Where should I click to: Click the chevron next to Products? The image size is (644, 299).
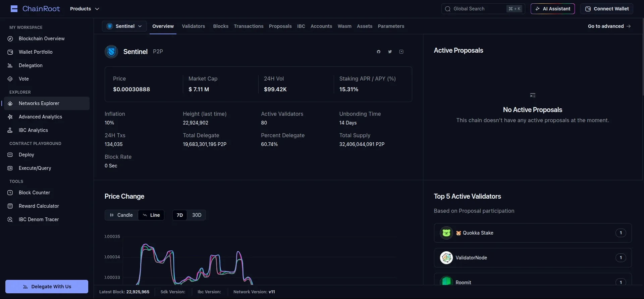pyautogui.click(x=97, y=9)
